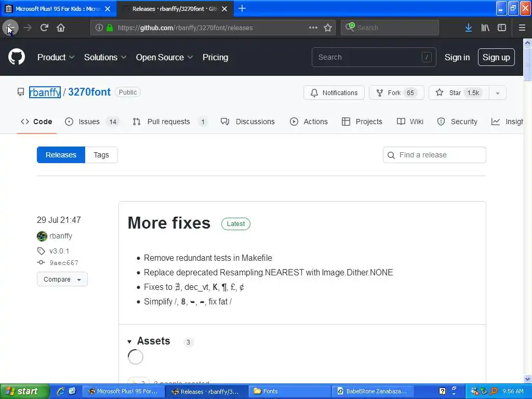Toggle the sidebar view icon
Viewport: 532px width, 399px height.
502,28
